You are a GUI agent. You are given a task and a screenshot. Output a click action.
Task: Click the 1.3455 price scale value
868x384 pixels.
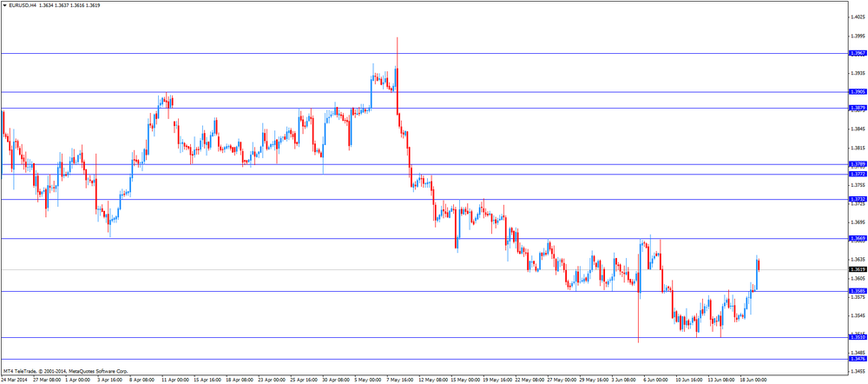coord(858,371)
